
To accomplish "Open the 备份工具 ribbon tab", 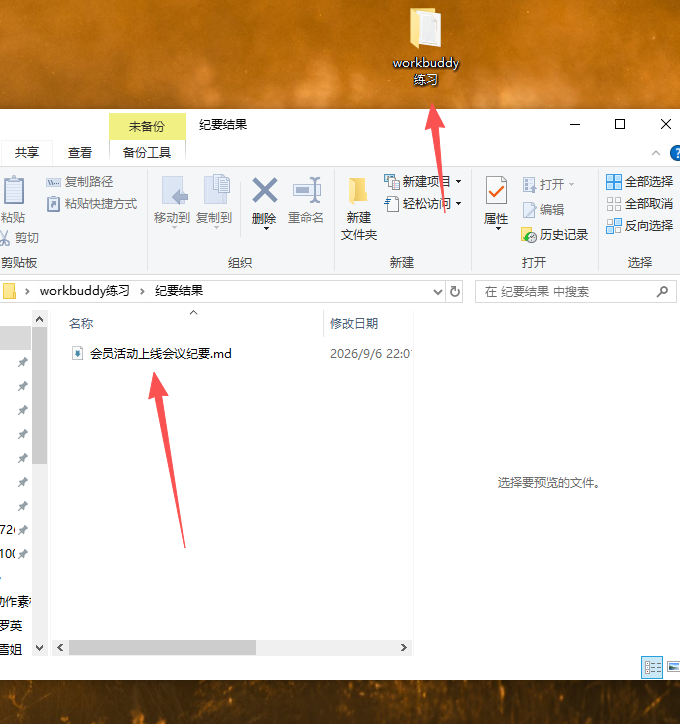I will (147, 152).
